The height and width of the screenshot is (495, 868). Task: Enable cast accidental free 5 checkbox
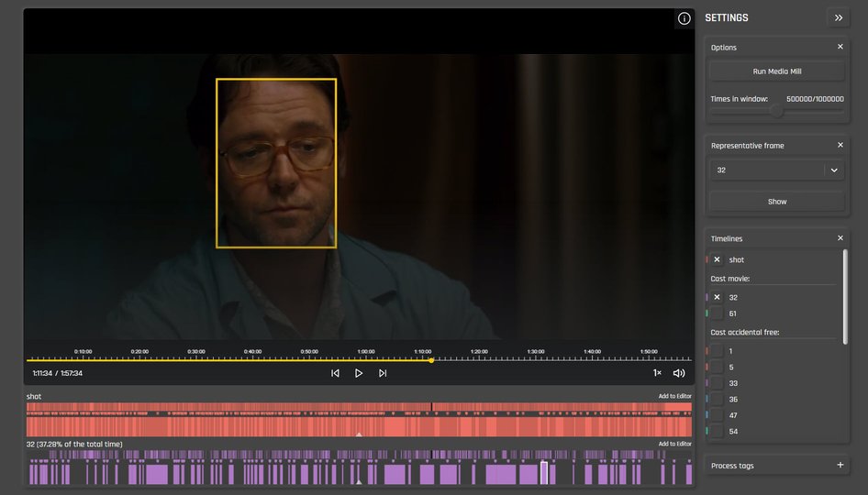pos(717,367)
